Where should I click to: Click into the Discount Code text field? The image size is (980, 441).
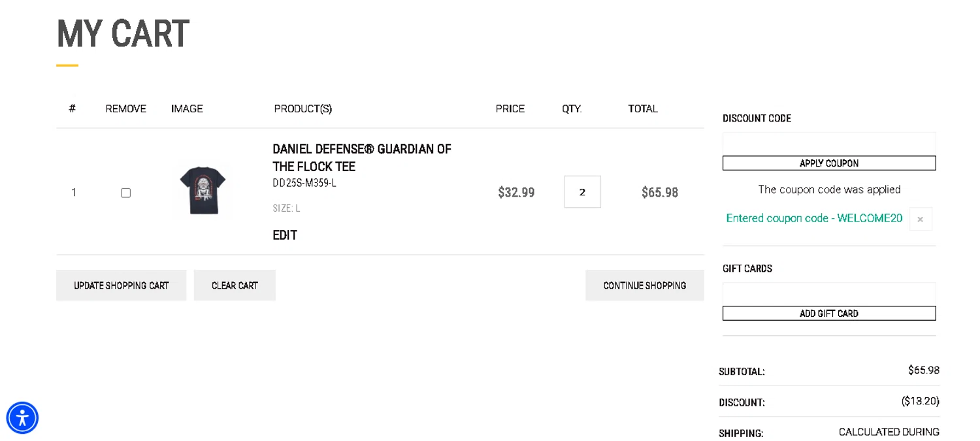pyautogui.click(x=828, y=144)
